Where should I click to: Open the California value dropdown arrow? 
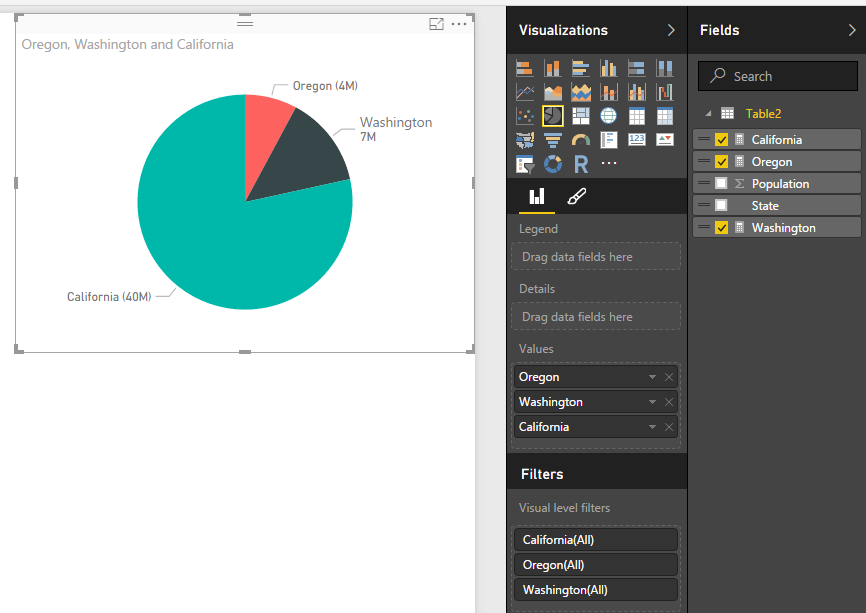[x=652, y=427]
